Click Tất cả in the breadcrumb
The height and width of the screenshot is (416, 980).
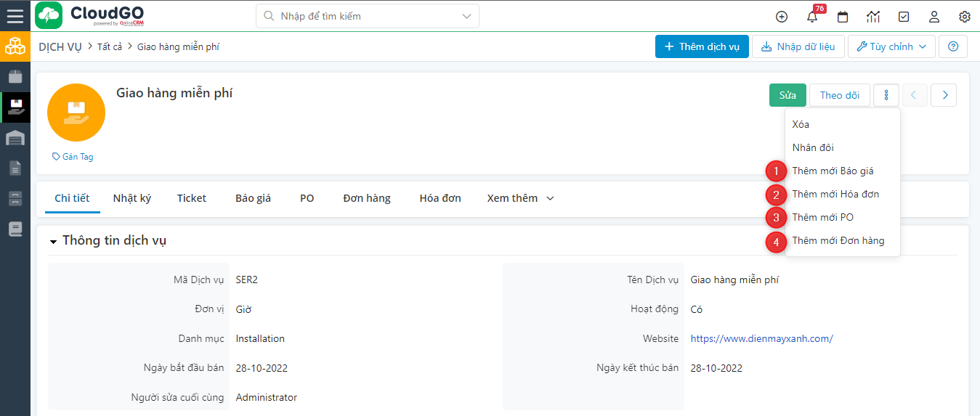(110, 46)
